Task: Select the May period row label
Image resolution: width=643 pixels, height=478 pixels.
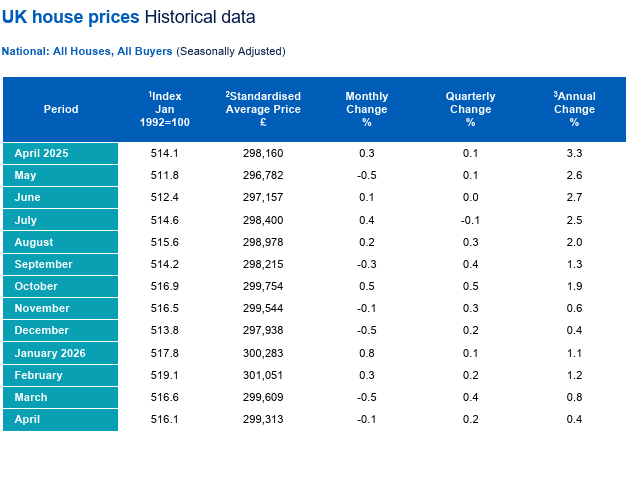Action: tap(60, 175)
